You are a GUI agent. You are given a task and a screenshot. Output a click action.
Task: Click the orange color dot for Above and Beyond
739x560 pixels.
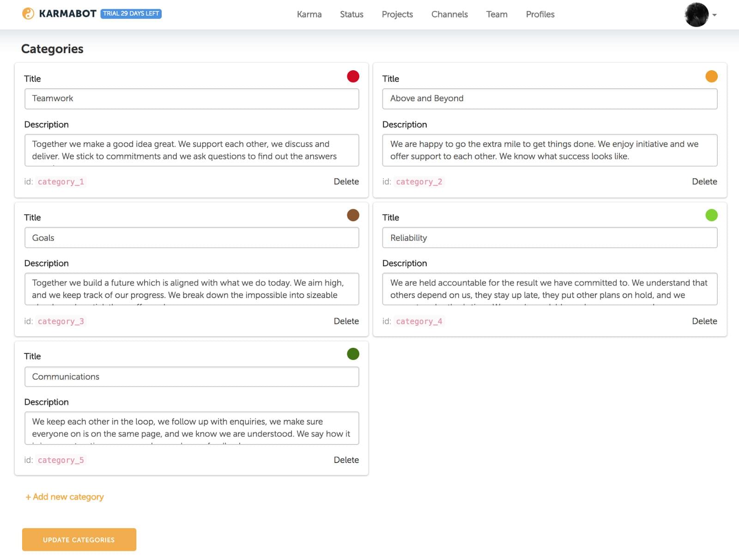[x=711, y=76]
